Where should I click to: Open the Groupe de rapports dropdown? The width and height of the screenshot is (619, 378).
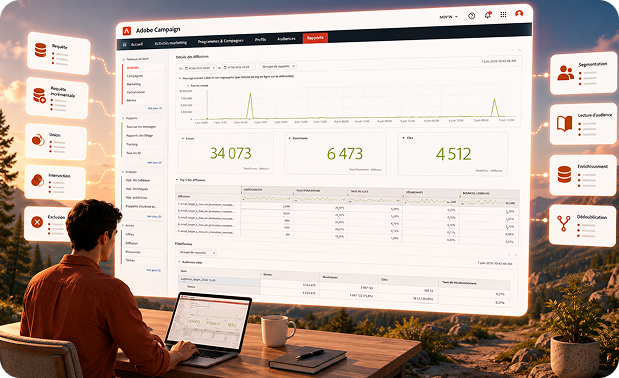[278, 66]
